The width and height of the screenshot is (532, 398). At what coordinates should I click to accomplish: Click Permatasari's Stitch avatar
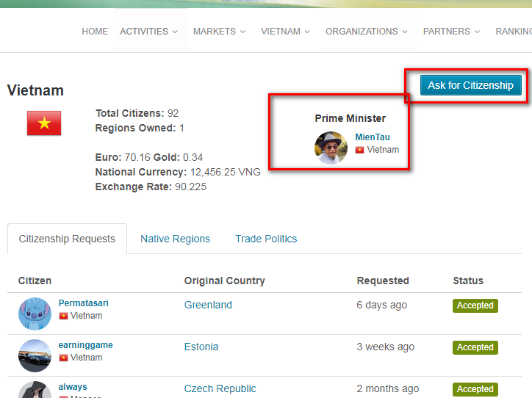click(35, 314)
